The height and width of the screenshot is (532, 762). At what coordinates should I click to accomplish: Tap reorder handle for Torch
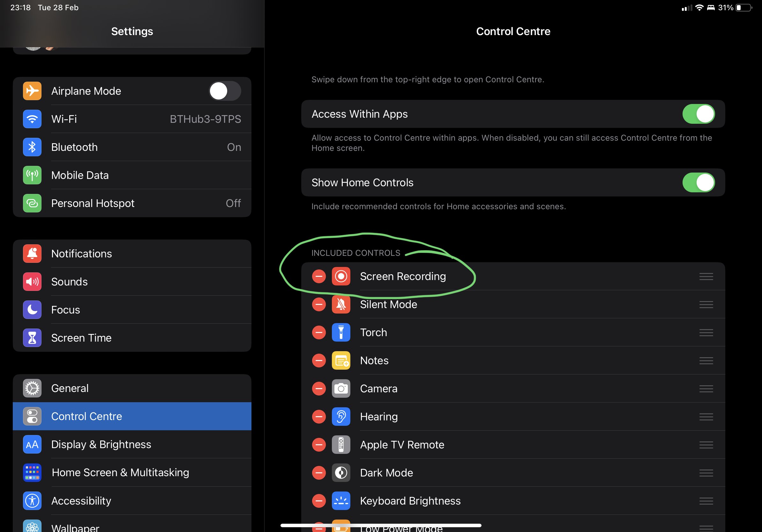pyautogui.click(x=706, y=332)
